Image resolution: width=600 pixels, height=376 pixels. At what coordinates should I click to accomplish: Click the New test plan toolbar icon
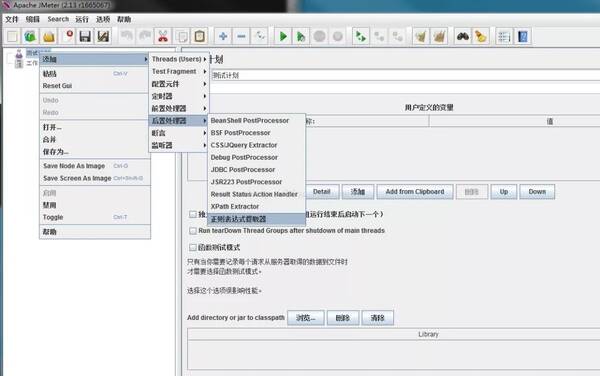(12, 36)
